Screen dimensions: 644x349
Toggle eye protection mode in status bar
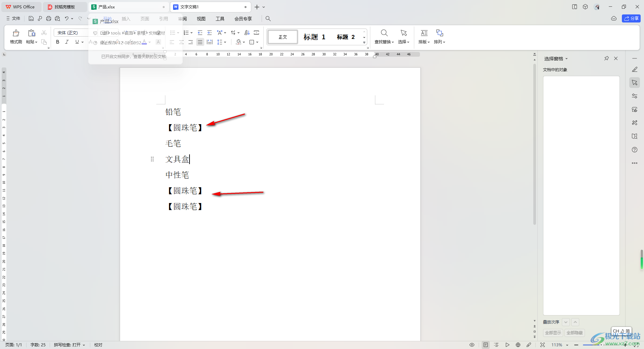click(472, 345)
